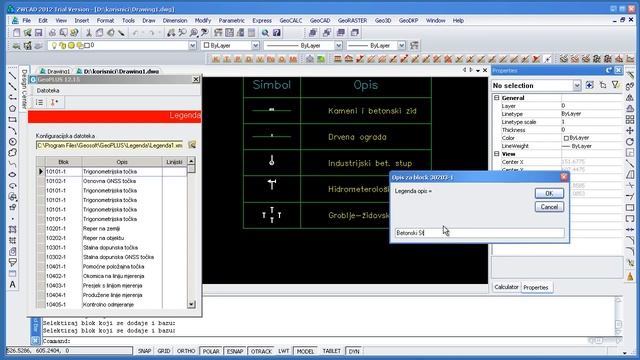Browse for configuration file folder icon
640x360 pixels.
(192, 145)
